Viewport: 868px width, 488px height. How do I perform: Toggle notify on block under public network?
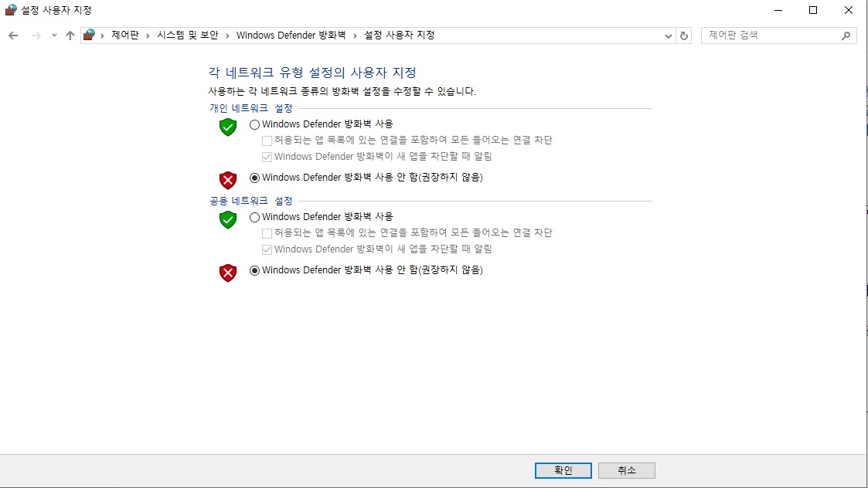(x=267, y=249)
